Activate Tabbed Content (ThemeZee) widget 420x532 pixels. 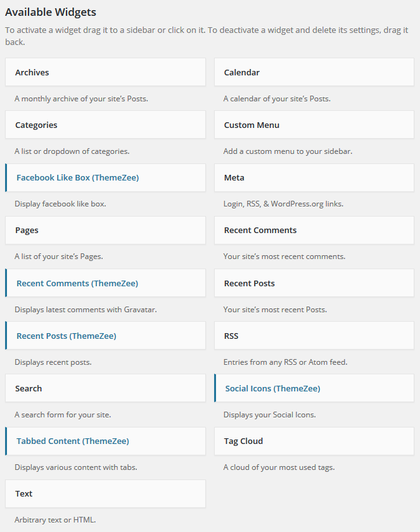[105, 441]
